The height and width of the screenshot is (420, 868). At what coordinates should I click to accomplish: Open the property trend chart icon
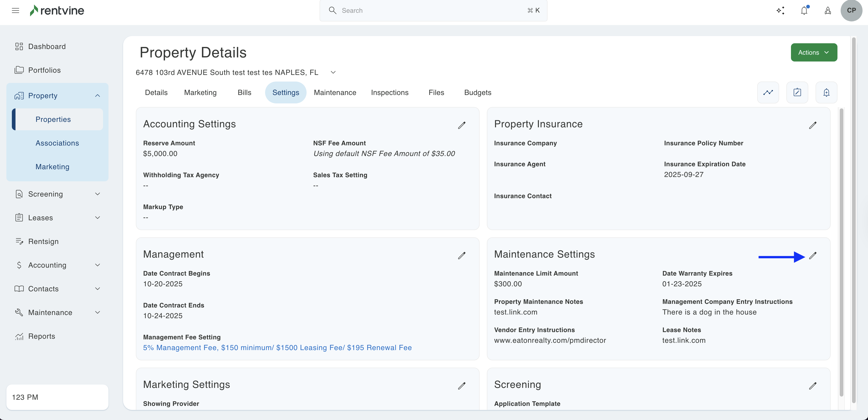tap(768, 92)
